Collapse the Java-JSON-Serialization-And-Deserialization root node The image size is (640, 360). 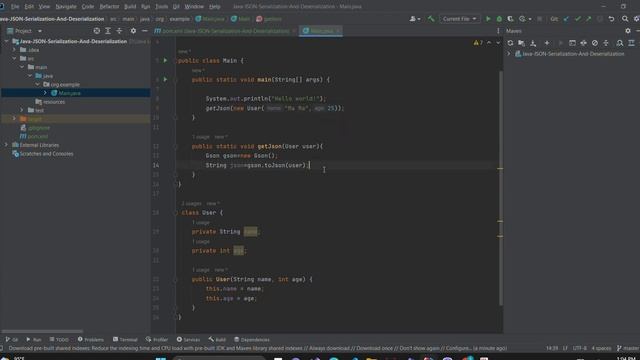click(7, 41)
